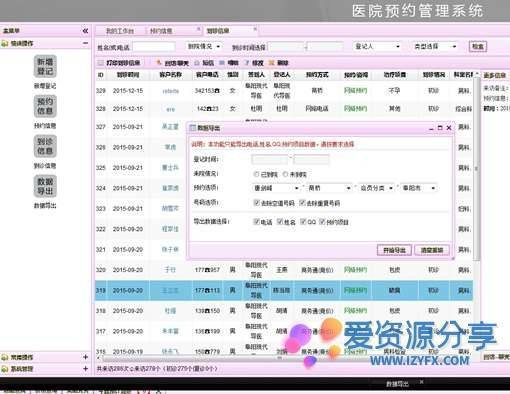The width and height of the screenshot is (510, 394).
Task: Toggle the 去除空值号码 checkbox
Action: (x=256, y=202)
